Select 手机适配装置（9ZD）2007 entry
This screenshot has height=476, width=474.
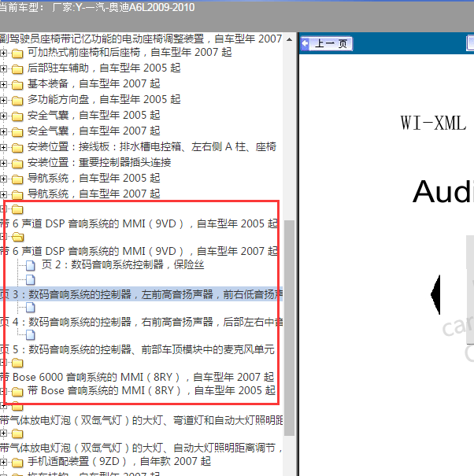coord(119,461)
